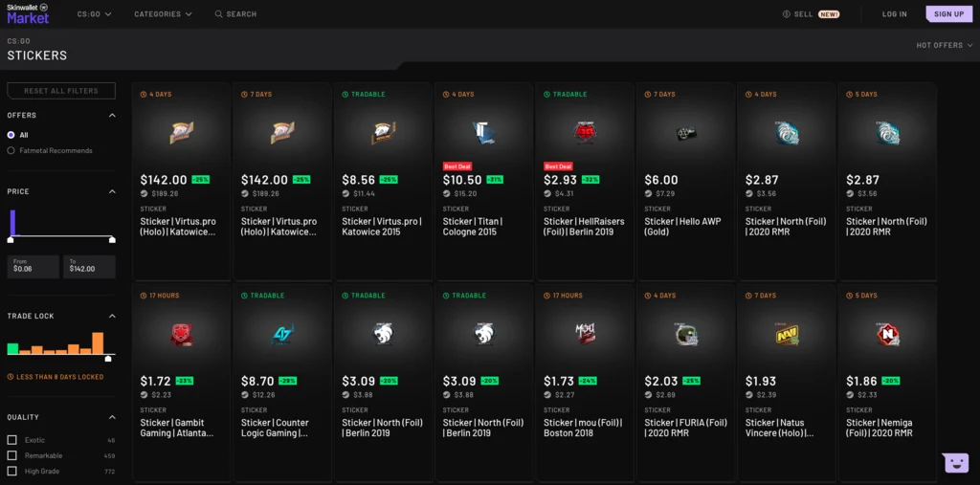This screenshot has width=980, height=485.
Task: Click the tradable icon on HellRaisers card
Action: click(x=546, y=95)
